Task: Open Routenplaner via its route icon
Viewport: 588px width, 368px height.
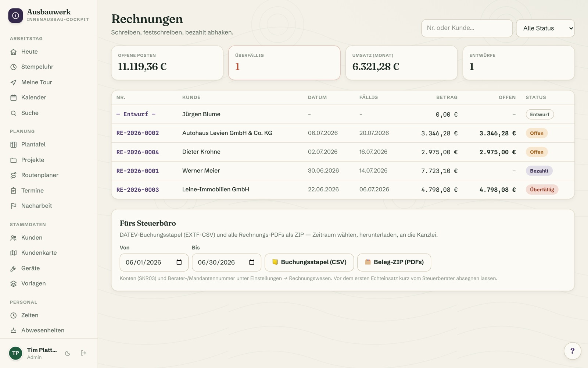Action: pos(14,175)
